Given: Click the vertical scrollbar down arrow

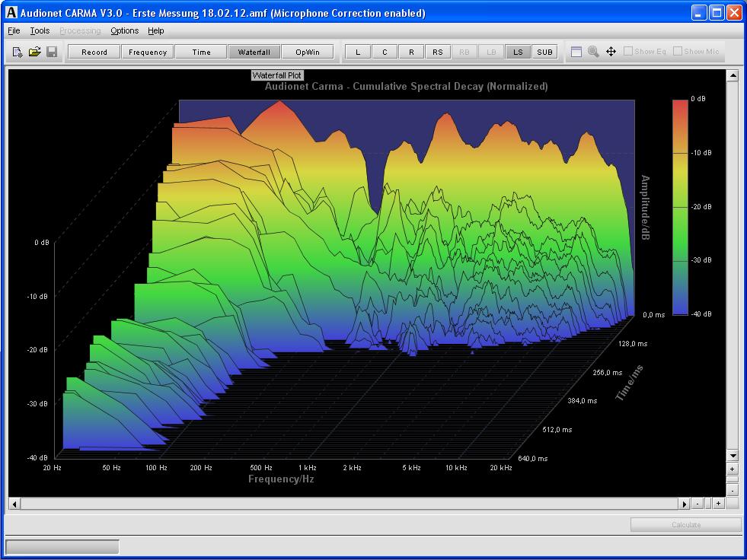Looking at the screenshot, I should [733, 456].
